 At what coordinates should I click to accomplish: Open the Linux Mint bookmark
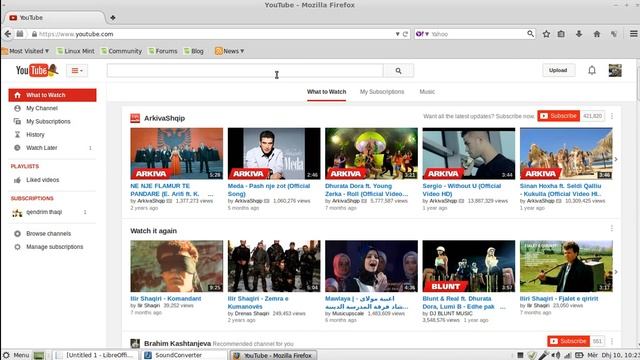point(76,51)
